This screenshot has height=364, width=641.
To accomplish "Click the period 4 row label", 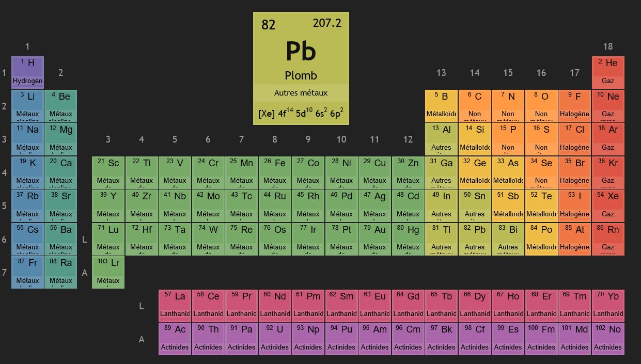I will point(5,173).
